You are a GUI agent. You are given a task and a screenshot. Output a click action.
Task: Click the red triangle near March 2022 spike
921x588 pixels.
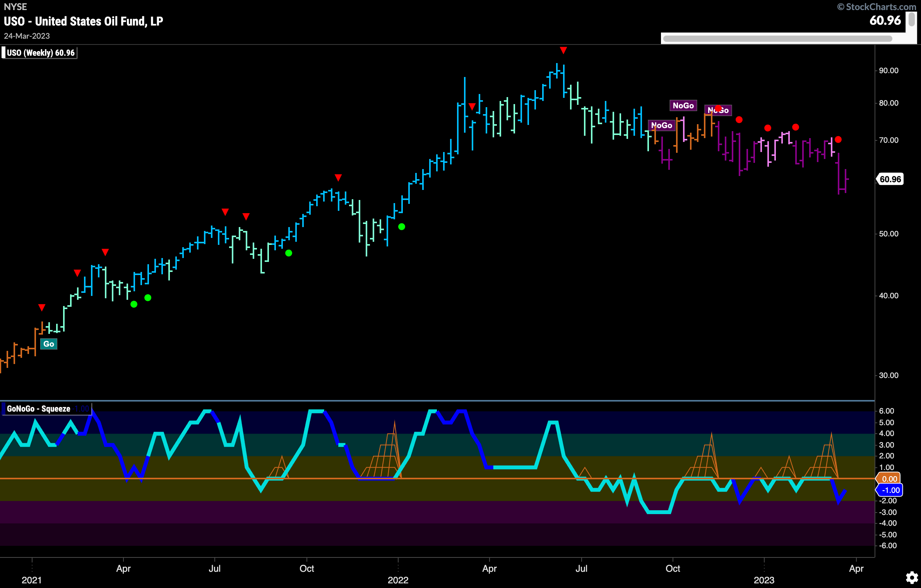[472, 106]
